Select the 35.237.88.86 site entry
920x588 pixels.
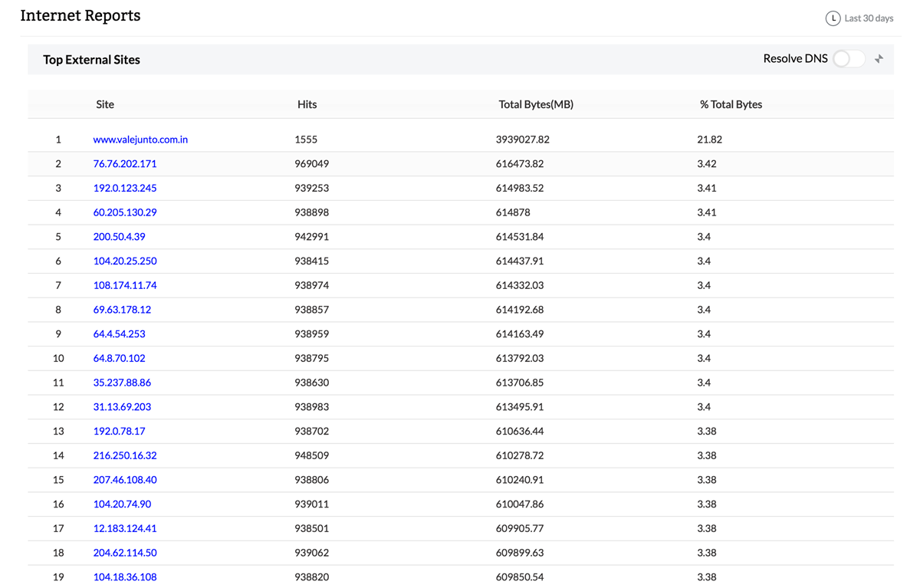(x=122, y=383)
